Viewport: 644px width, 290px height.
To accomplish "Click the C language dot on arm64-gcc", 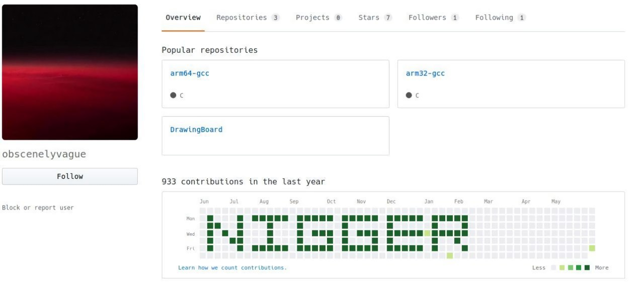I will [173, 95].
